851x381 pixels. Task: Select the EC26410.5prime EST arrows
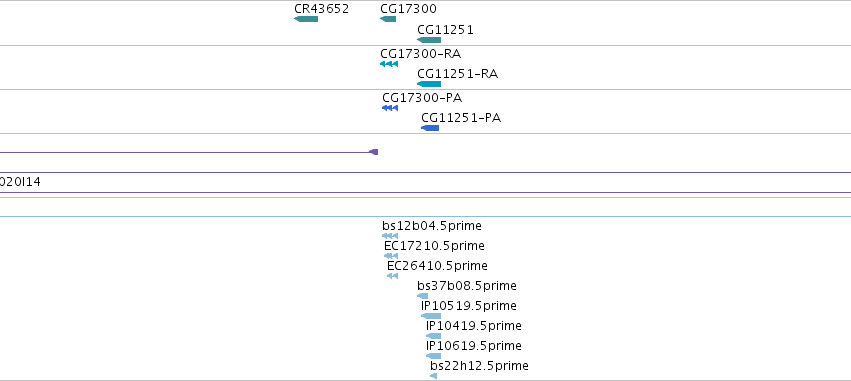tap(392, 276)
